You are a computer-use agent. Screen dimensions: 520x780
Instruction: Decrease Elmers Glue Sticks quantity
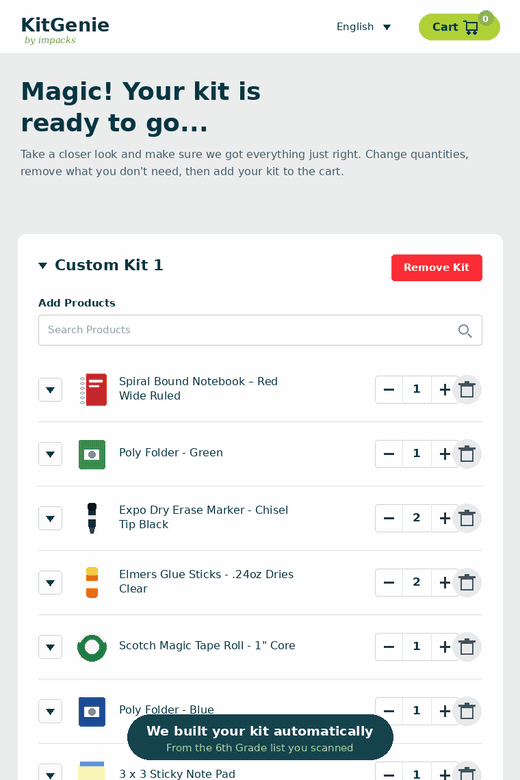click(x=389, y=583)
